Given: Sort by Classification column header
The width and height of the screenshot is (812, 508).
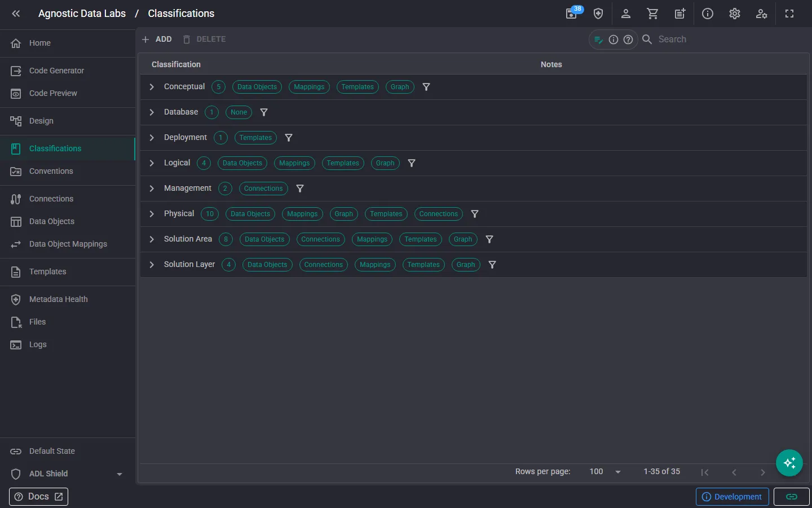Looking at the screenshot, I should point(176,64).
